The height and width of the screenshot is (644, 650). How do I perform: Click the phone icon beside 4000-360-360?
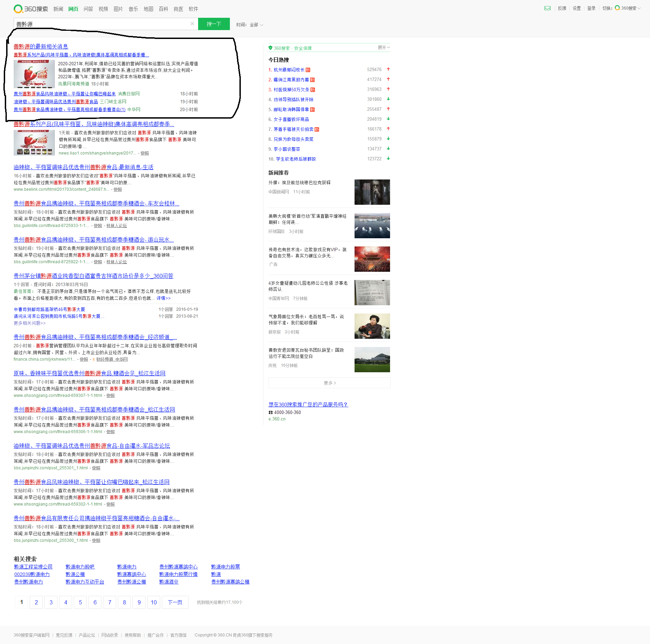[x=271, y=412]
